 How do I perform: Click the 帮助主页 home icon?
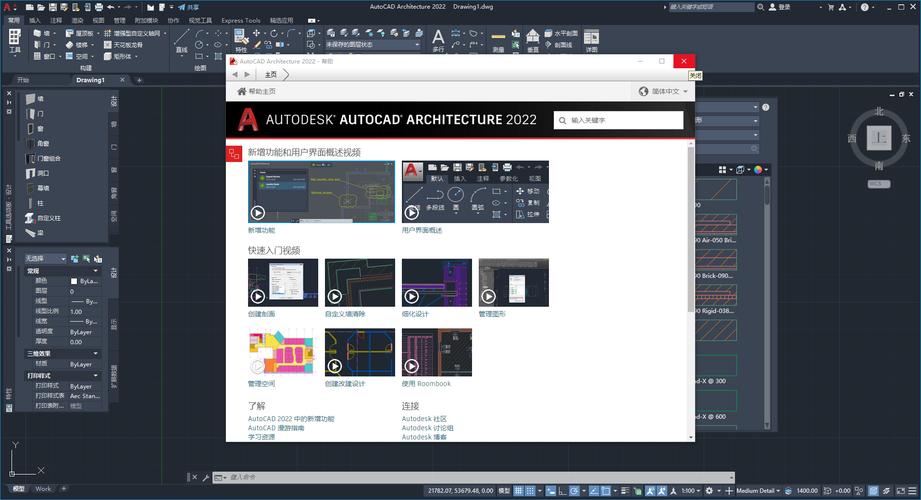coord(241,91)
